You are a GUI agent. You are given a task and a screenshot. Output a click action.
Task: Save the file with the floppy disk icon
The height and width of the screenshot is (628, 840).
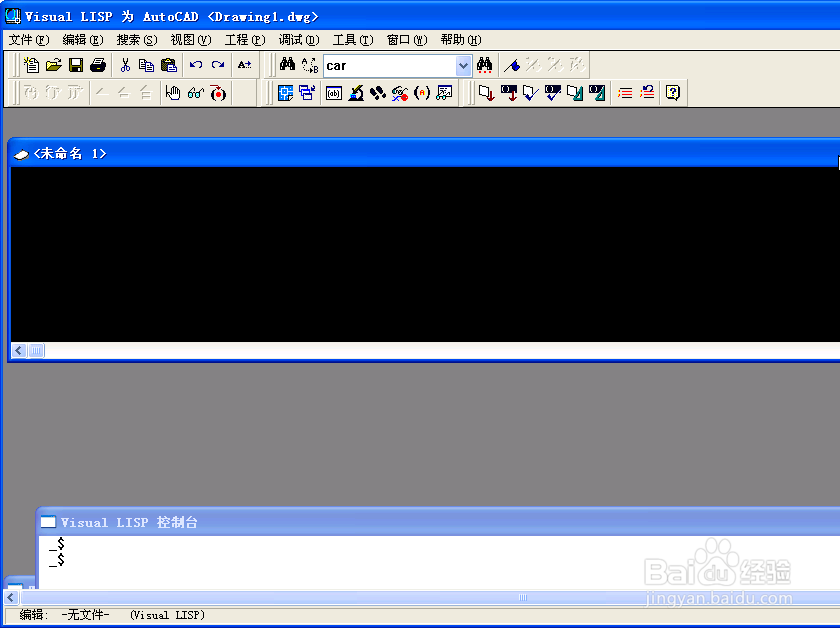76,65
